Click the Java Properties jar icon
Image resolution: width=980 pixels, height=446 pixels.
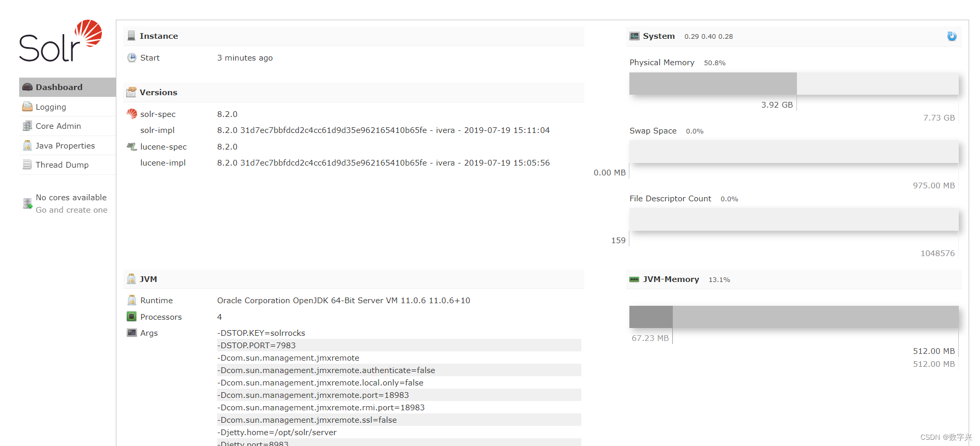[27, 145]
